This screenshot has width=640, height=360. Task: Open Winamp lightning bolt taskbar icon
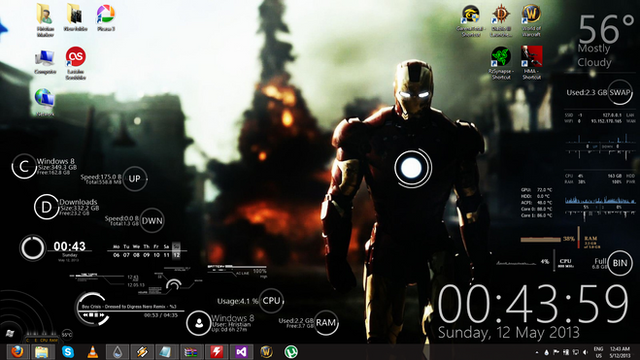[x=142, y=352]
